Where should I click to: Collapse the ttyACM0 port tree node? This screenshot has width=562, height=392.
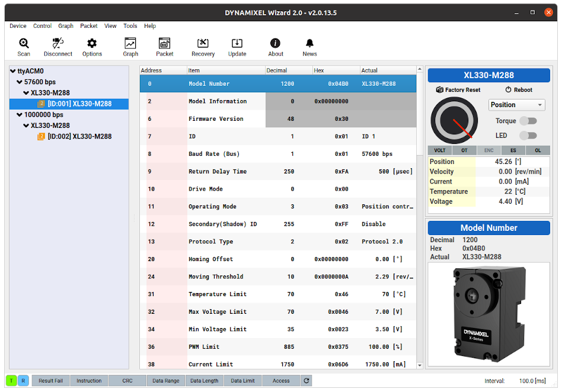click(13, 71)
